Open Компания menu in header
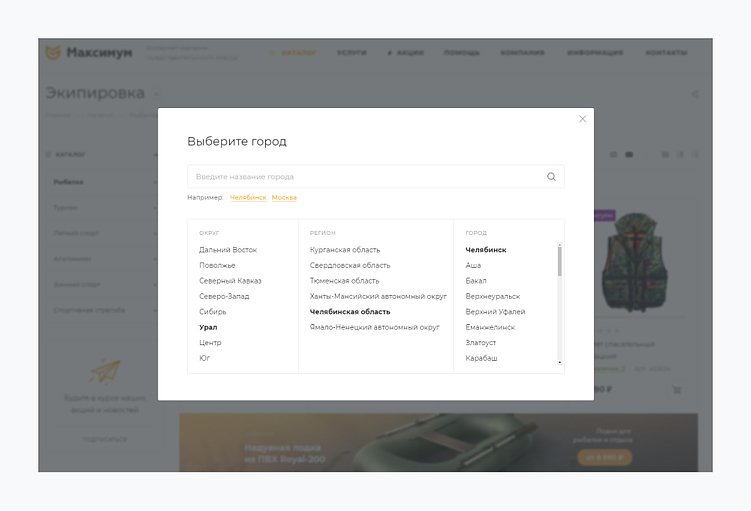 click(x=523, y=53)
